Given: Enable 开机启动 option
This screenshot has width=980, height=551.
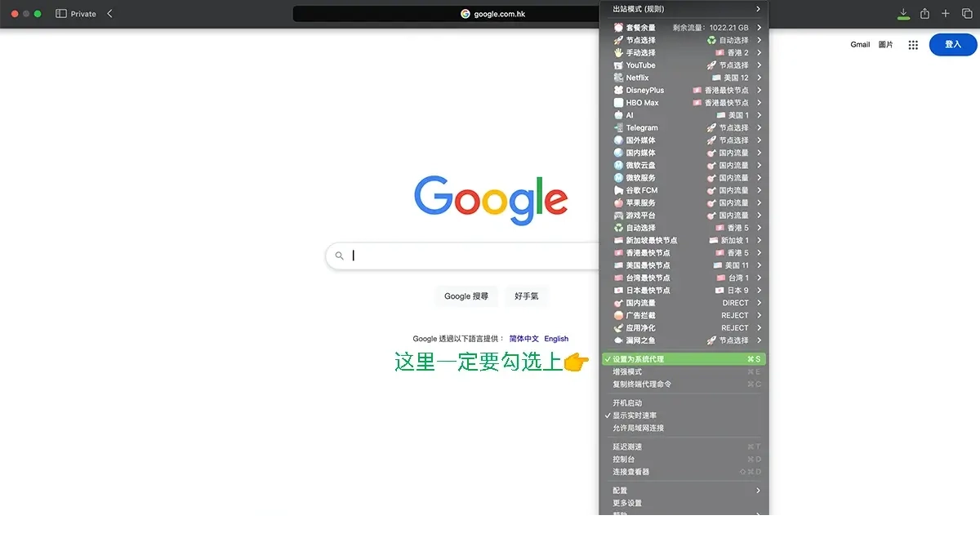Looking at the screenshot, I should [627, 403].
